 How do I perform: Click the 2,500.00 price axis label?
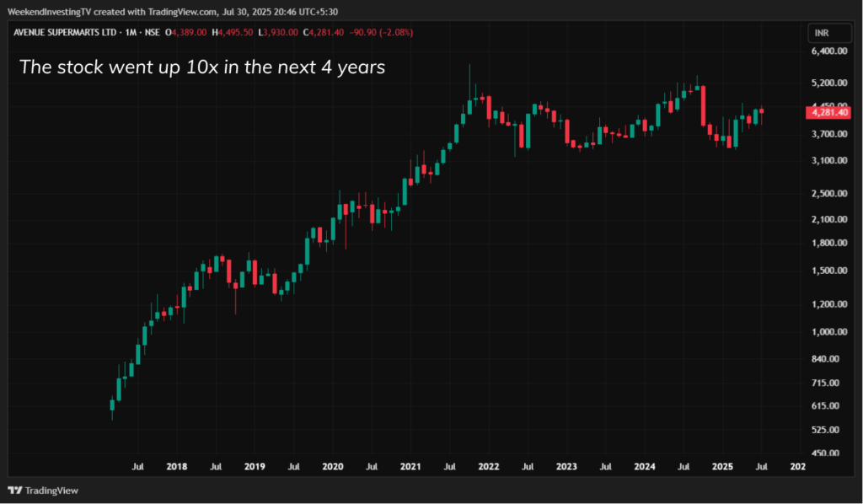[x=829, y=194]
